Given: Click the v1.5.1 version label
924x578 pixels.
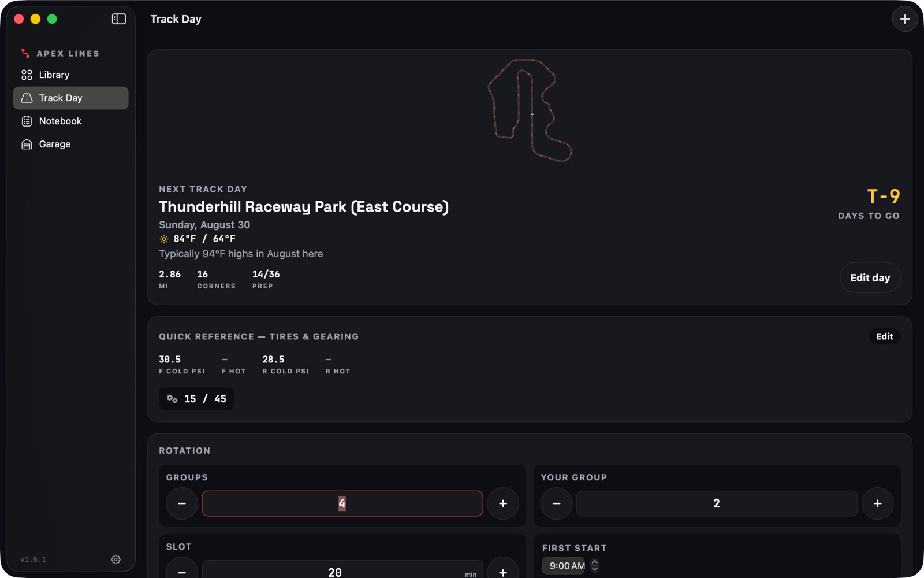Looking at the screenshot, I should point(33,560).
